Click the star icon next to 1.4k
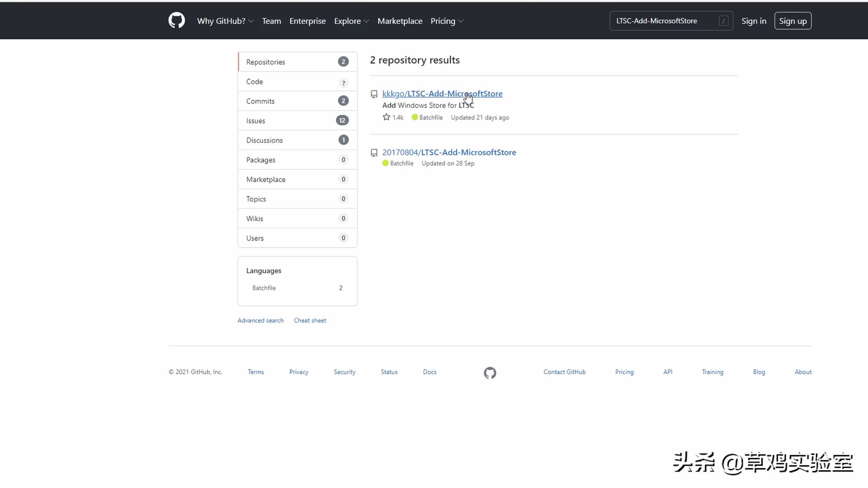Screen dimensions: 868x488 [386, 117]
